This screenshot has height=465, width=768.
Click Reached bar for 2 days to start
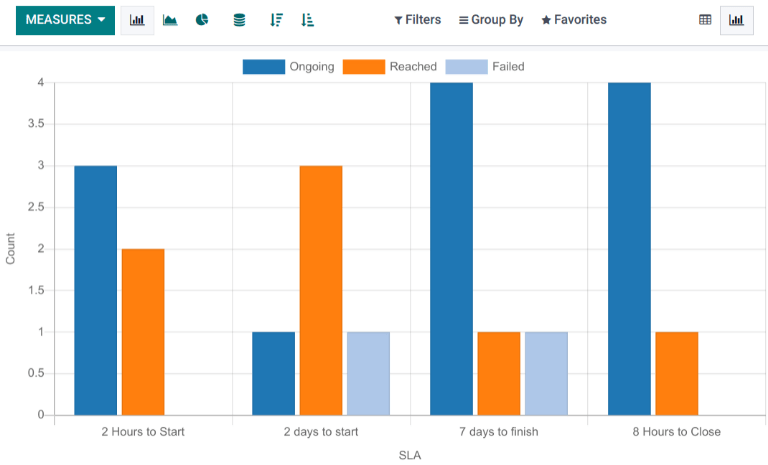click(321, 291)
